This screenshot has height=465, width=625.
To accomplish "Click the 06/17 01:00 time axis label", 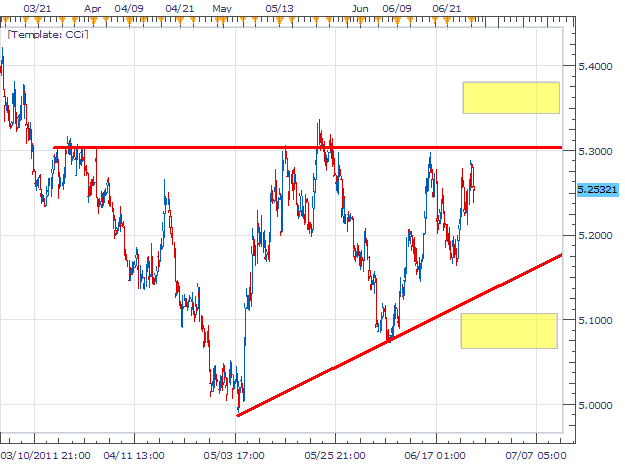I will 435,455.
